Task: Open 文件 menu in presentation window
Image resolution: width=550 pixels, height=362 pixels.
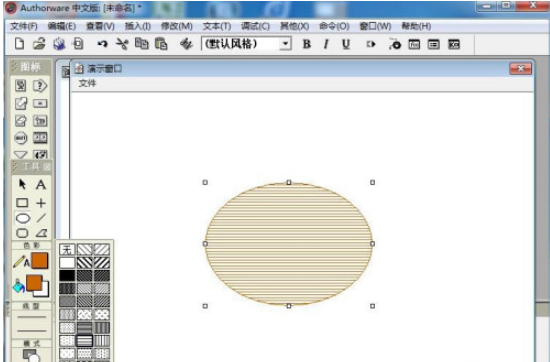Action: tap(87, 83)
